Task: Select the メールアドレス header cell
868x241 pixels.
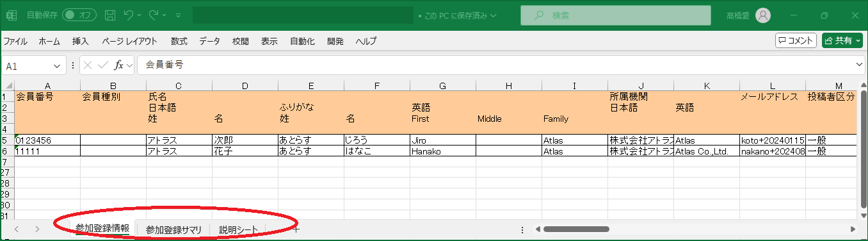Action: [773, 97]
